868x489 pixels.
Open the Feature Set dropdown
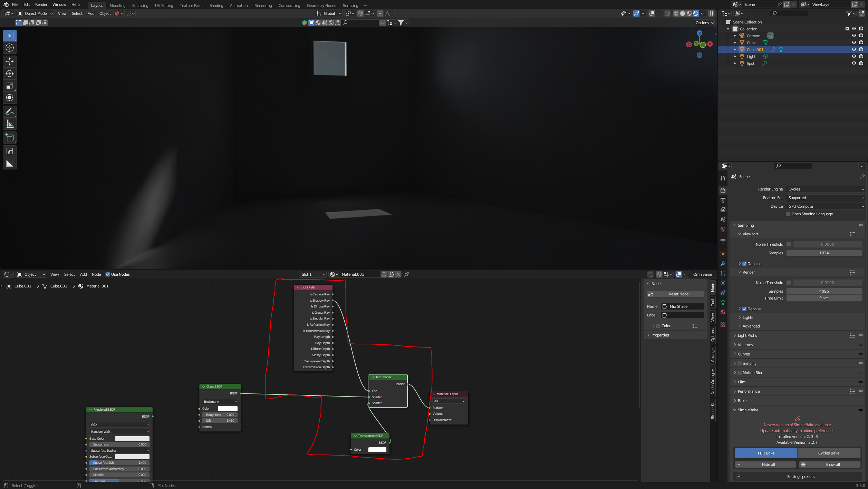pos(826,198)
